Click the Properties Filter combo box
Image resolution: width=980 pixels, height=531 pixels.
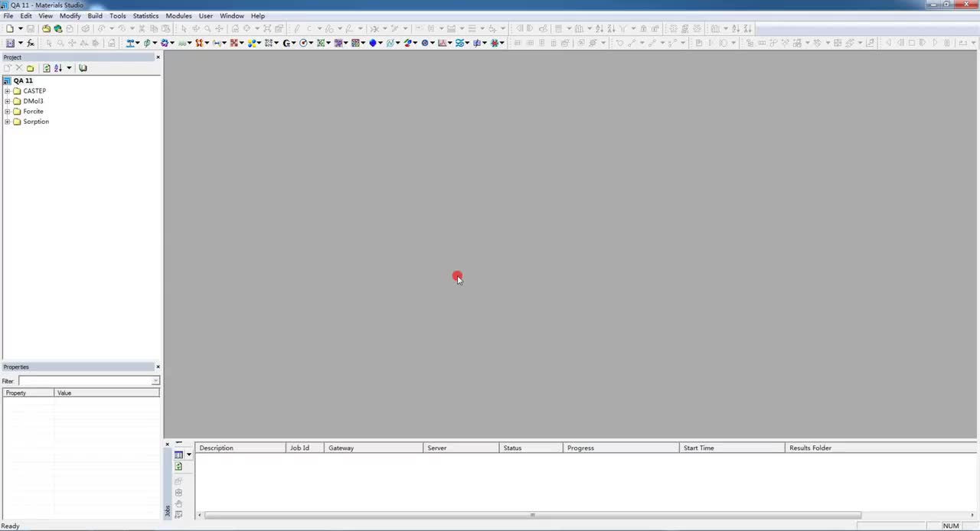click(89, 381)
